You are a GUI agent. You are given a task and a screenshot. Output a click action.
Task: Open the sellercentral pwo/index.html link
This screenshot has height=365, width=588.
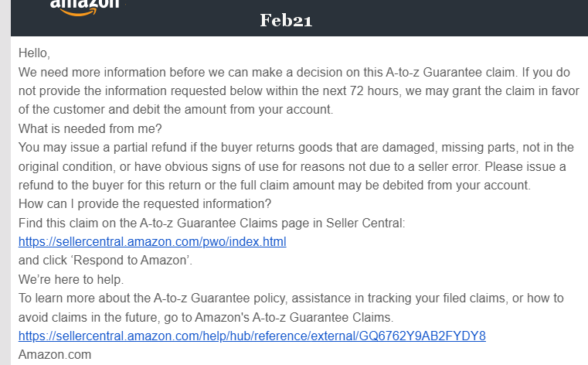pyautogui.click(x=152, y=241)
